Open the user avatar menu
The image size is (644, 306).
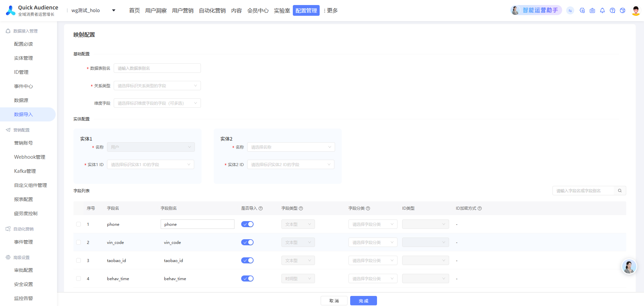636,11
